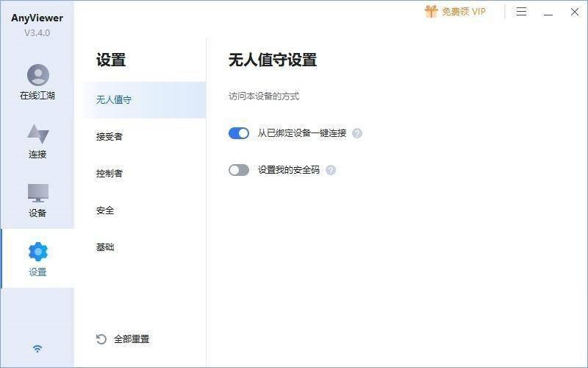Minimize the AnyViewer window
Image resolution: width=588 pixels, height=368 pixels.
[x=548, y=13]
